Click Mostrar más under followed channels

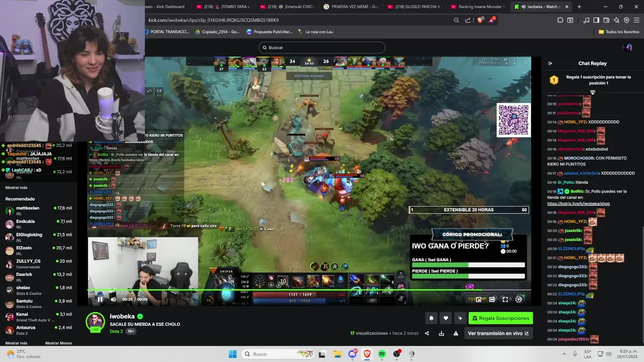click(x=16, y=188)
